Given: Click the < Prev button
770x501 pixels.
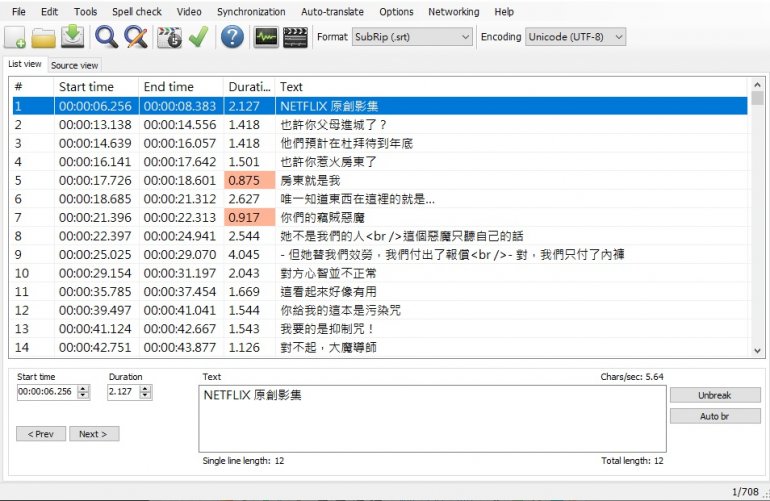Looking at the screenshot, I should (41, 434).
